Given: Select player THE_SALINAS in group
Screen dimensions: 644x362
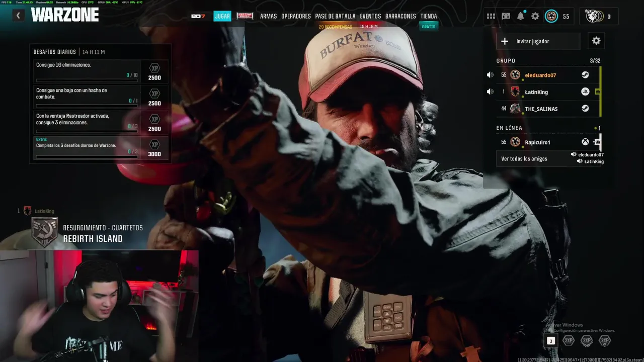Looking at the screenshot, I should (x=548, y=108).
